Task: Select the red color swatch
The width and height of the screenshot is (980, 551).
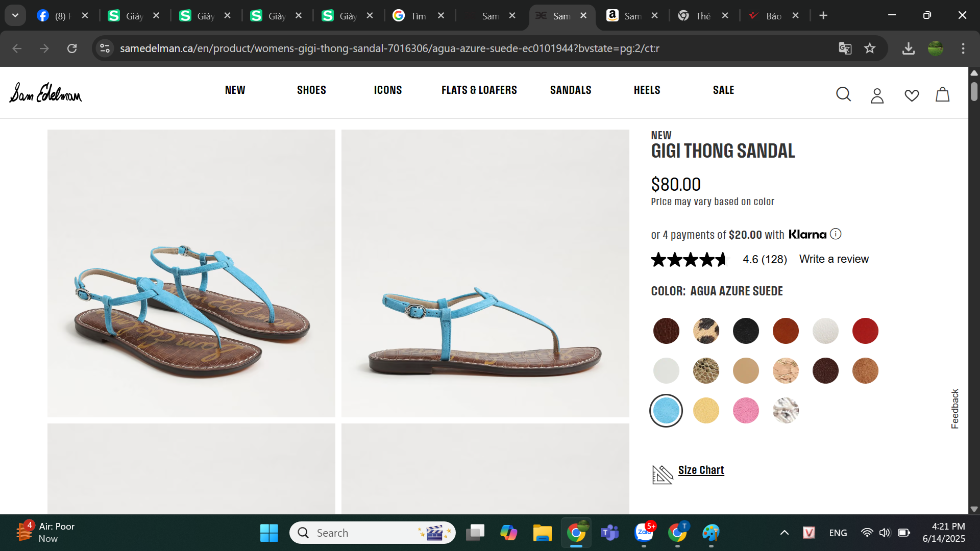Action: tap(865, 331)
